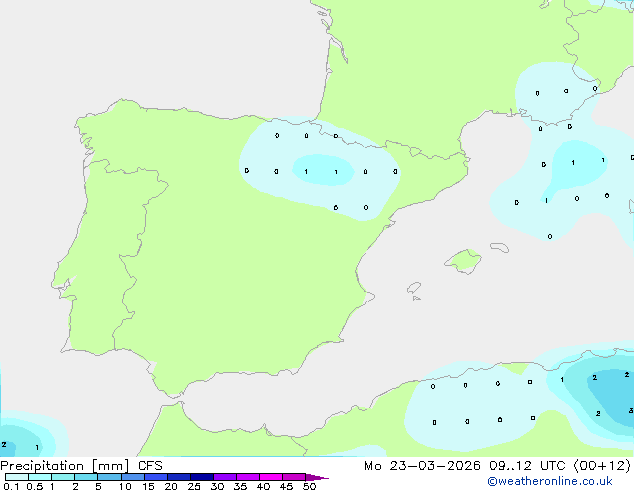This screenshot has height=490, width=634.
Task: Click the 35–40 mm violet legend swatch
Action: (248, 477)
